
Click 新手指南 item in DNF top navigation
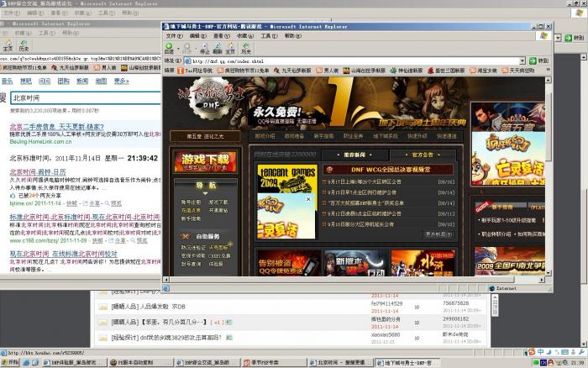[x=323, y=137]
